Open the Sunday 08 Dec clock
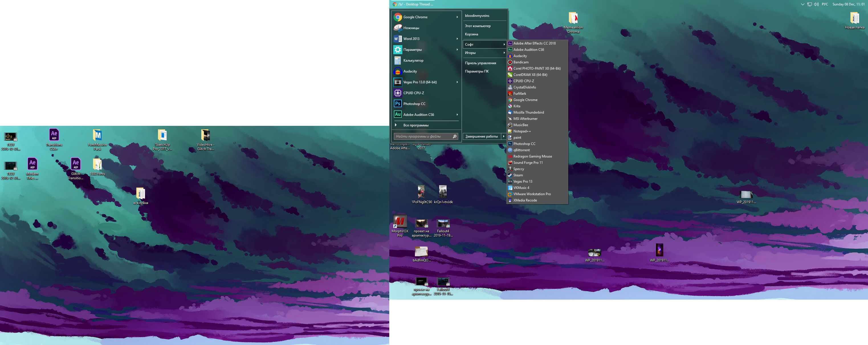 (x=848, y=4)
